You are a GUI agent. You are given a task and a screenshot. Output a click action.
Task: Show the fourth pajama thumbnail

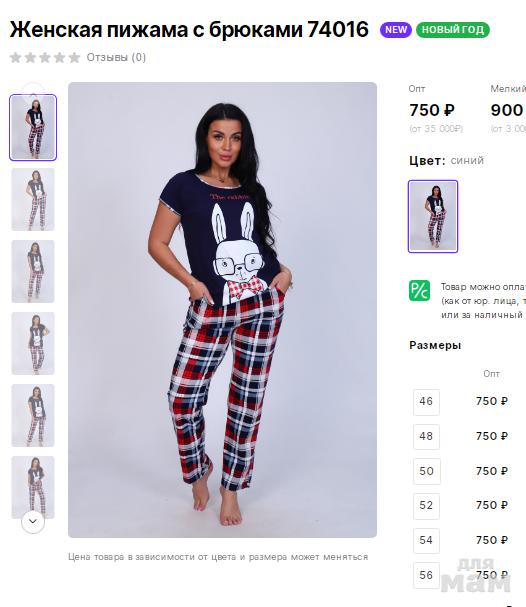point(33,343)
